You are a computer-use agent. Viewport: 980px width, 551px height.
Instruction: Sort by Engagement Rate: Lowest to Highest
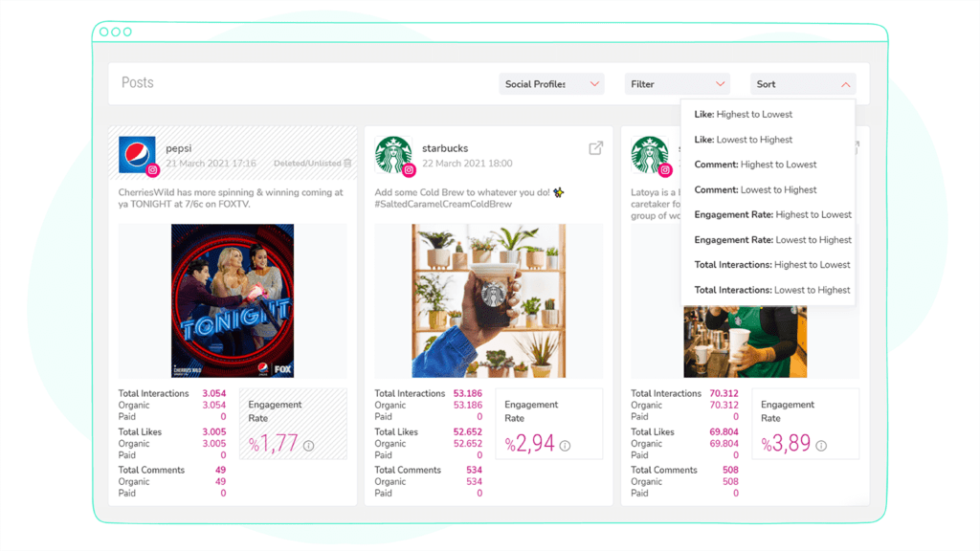772,239
